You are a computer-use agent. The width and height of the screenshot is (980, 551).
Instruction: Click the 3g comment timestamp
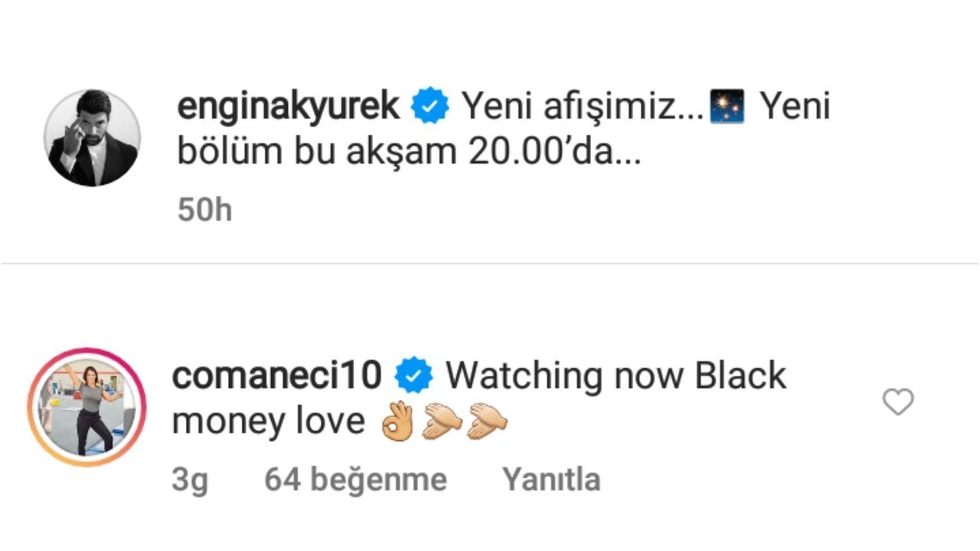coord(190,481)
